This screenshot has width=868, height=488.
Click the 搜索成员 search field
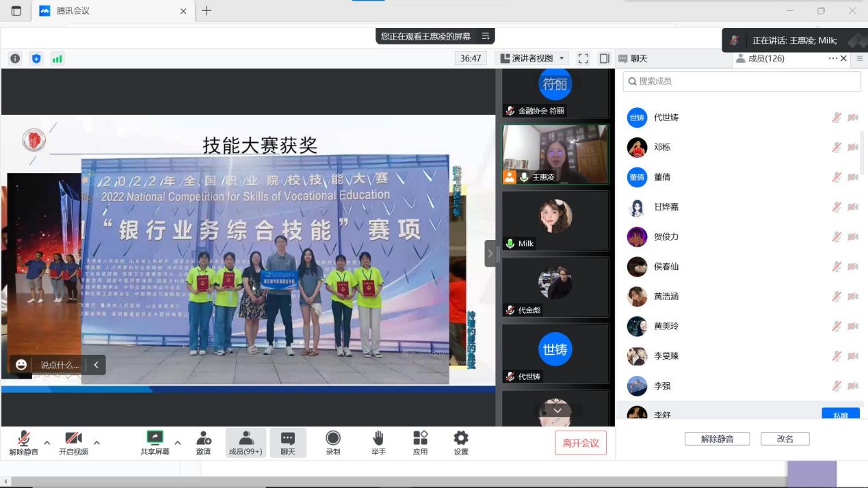point(741,81)
